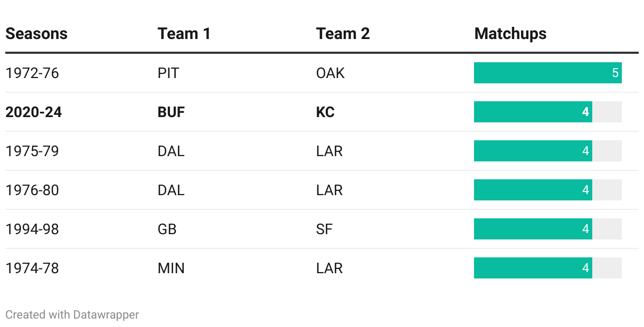Image resolution: width=644 pixels, height=327 pixels.
Task: Open the 'Created with Datawrapper' link
Action: pos(72,315)
